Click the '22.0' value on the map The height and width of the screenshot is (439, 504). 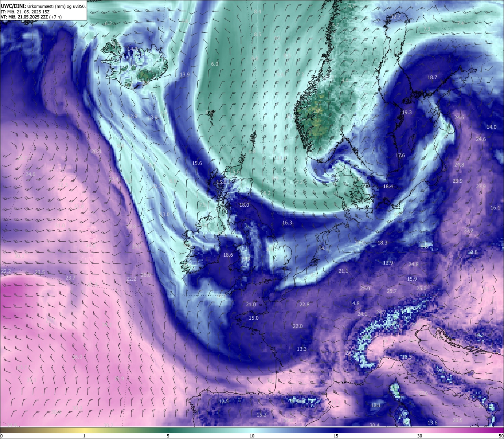click(x=298, y=326)
